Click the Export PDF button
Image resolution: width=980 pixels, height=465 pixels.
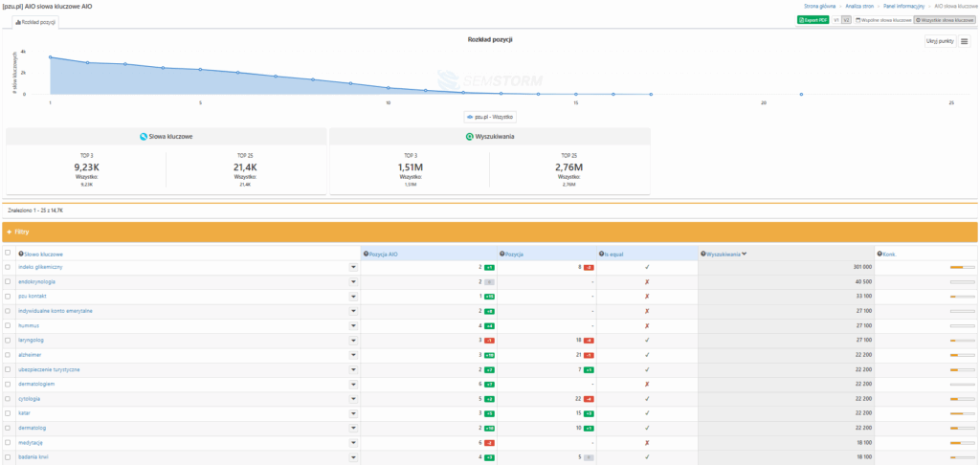[x=813, y=20]
